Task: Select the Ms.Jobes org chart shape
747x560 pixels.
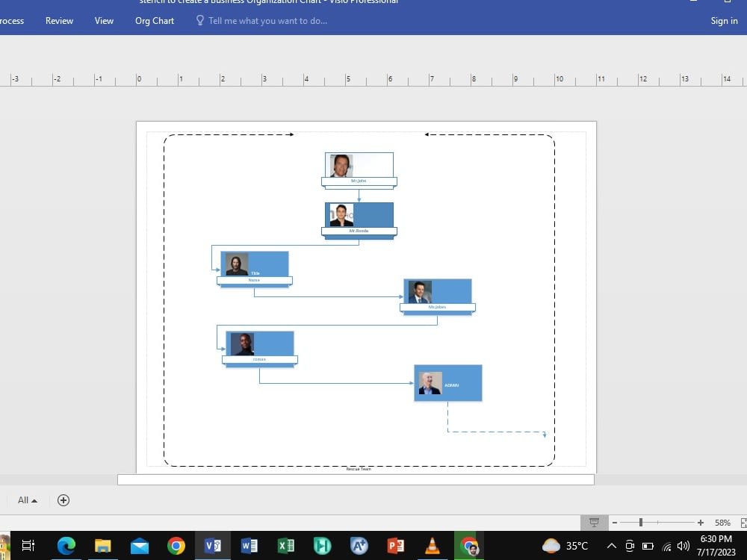Action: click(437, 296)
